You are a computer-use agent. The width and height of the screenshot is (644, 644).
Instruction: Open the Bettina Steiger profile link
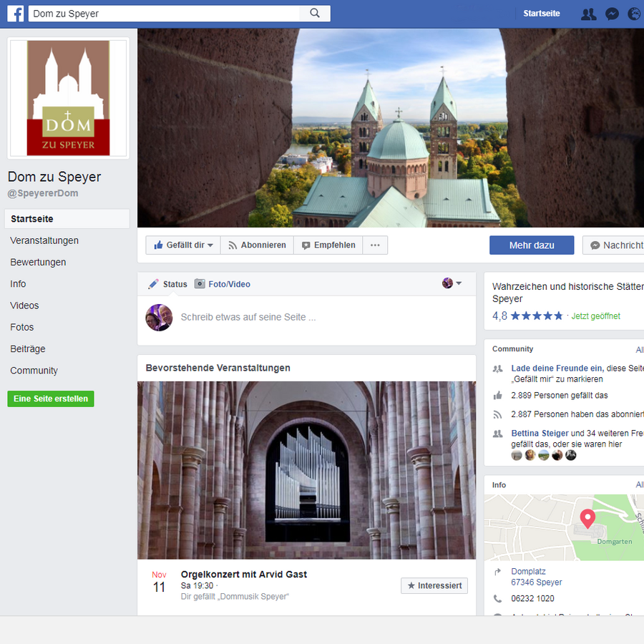point(539,433)
